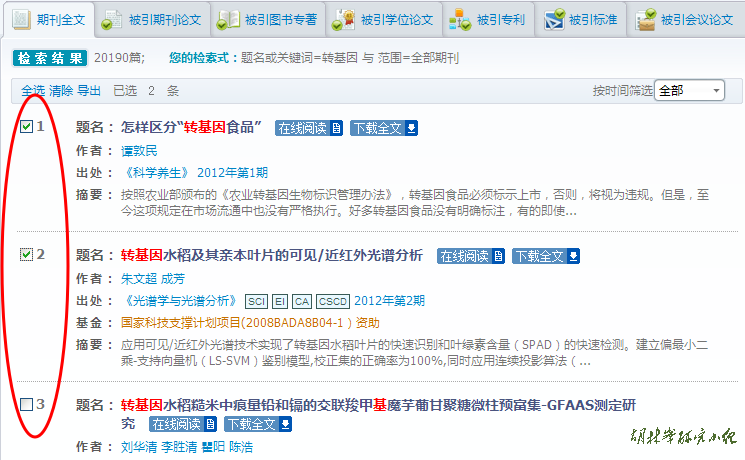The height and width of the screenshot is (460, 745).
Task: Check the checkbox for result 3
Action: pyautogui.click(x=27, y=404)
